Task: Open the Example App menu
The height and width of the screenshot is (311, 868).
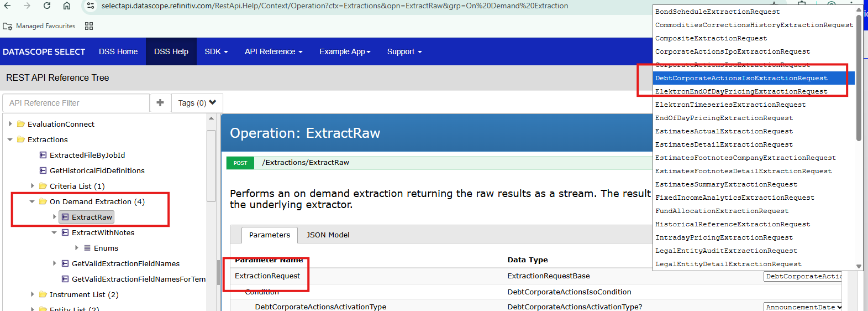Action: point(345,51)
